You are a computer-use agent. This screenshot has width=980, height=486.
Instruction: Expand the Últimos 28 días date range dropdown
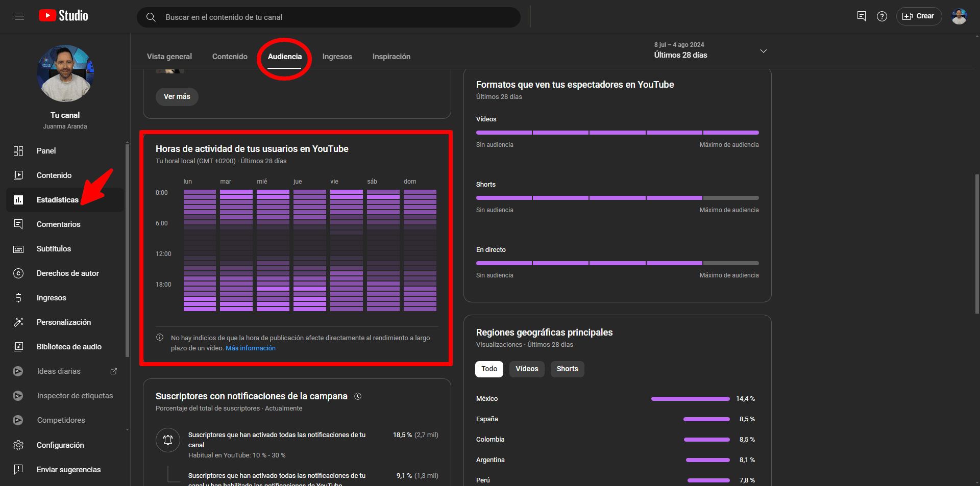coord(710,50)
